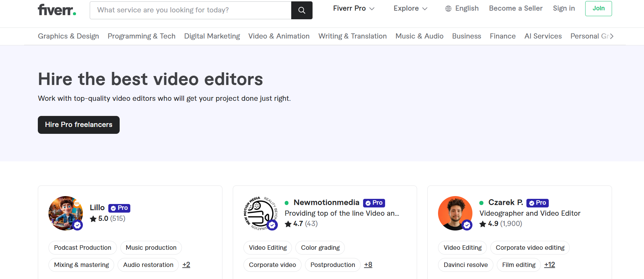
Task: Select Corporate video editing tag
Action: tap(530, 248)
